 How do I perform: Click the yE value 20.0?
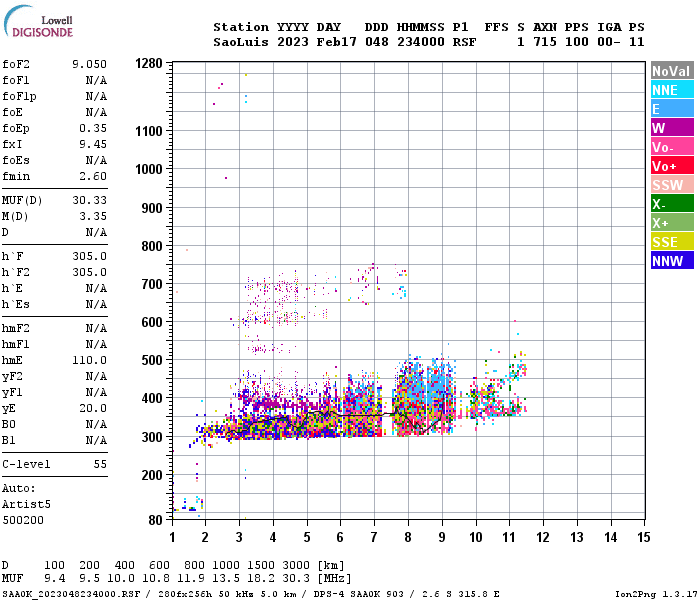93,408
